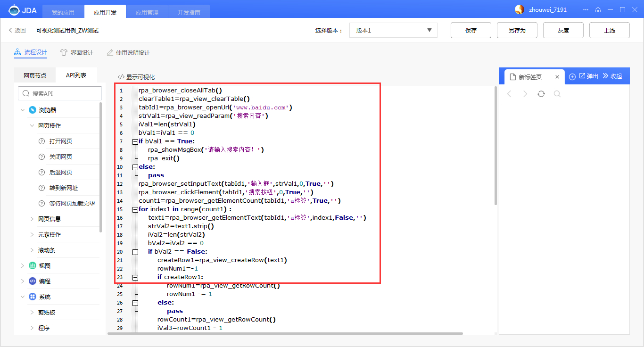Open help icon beside 打开网页
The width and height of the screenshot is (644, 347).
coord(41,141)
